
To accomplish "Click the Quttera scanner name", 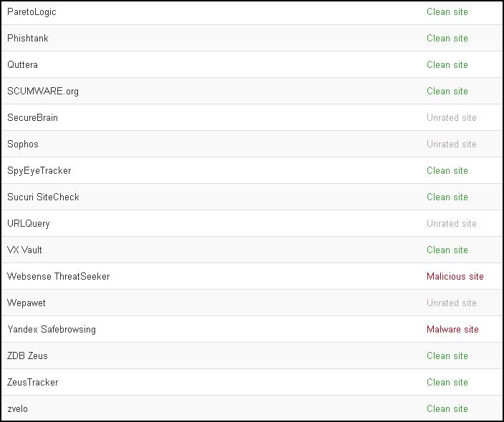I will tap(22, 64).
